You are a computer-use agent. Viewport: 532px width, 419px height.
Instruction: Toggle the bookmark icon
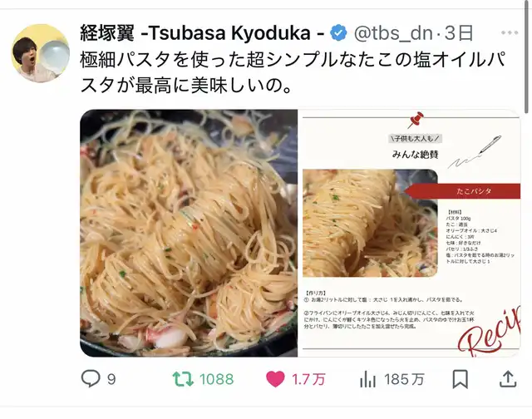(x=460, y=379)
